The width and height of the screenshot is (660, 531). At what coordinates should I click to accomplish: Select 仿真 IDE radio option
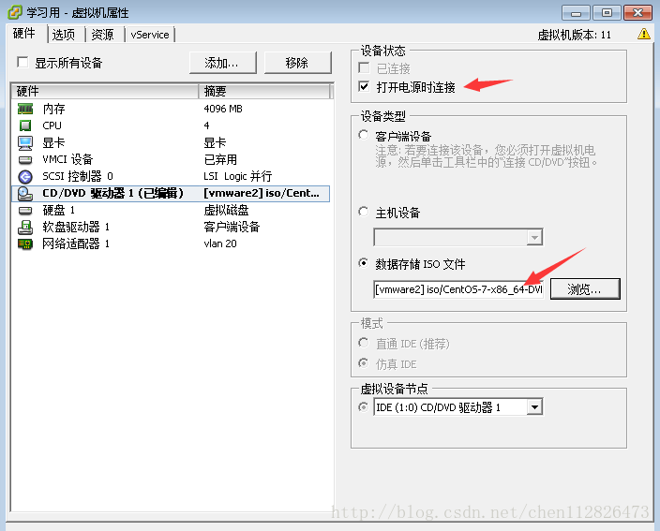pos(363,363)
